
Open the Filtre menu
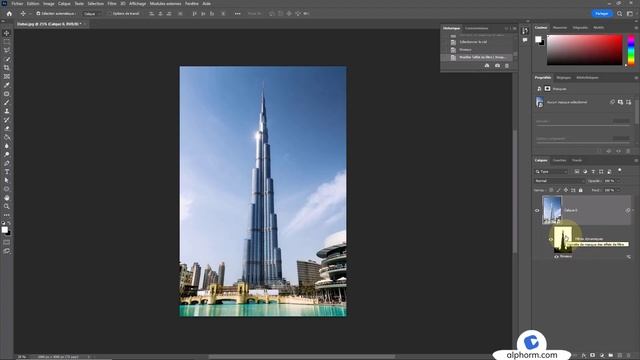coord(112,3)
